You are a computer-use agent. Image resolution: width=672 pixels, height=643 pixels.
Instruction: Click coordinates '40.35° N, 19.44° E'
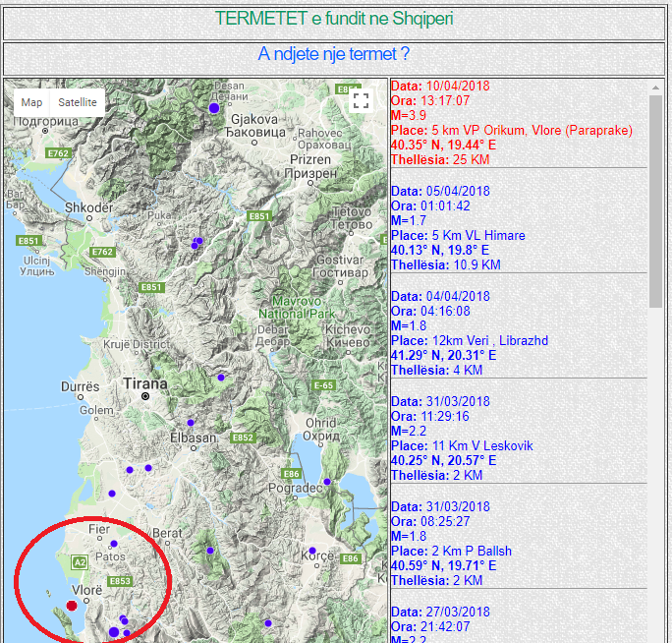[x=443, y=145]
